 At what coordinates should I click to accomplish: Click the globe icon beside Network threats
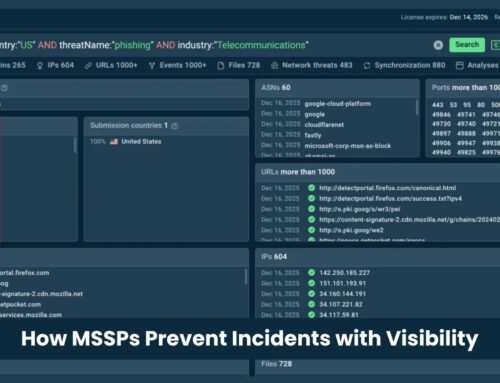(274, 66)
